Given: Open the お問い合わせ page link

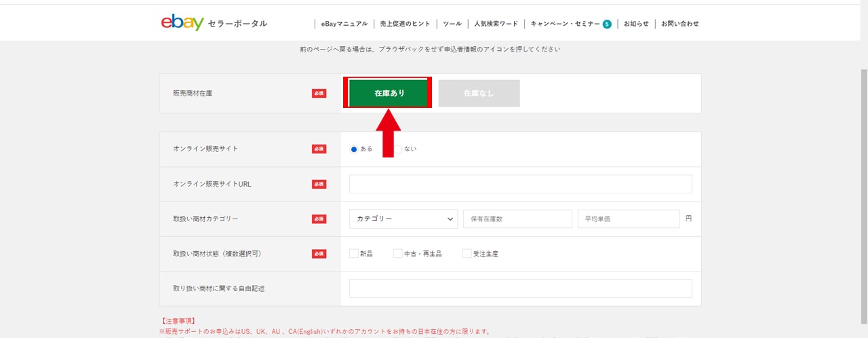Looking at the screenshot, I should click(x=680, y=24).
